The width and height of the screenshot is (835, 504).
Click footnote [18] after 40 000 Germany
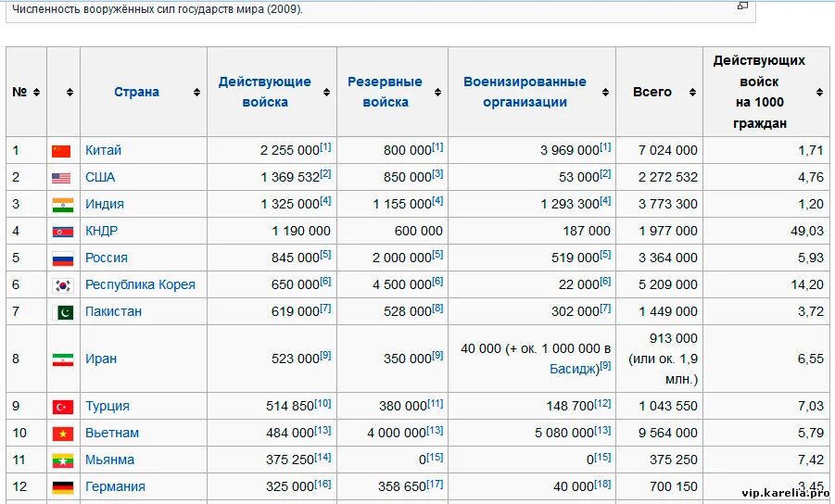click(x=602, y=484)
